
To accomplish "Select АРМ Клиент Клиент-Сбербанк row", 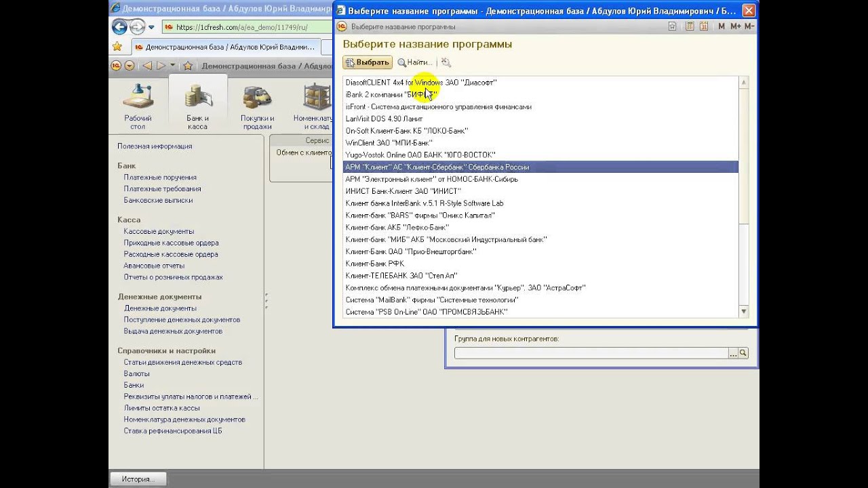I will [540, 167].
